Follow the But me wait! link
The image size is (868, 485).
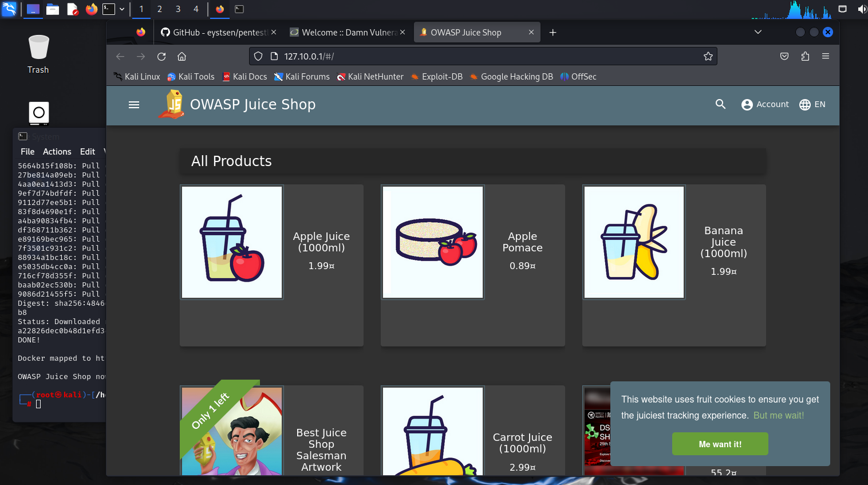pos(779,416)
